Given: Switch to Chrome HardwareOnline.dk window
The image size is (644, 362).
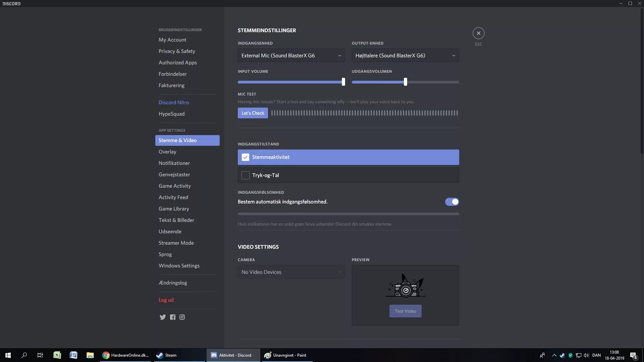Looking at the screenshot, I should click(126, 355).
